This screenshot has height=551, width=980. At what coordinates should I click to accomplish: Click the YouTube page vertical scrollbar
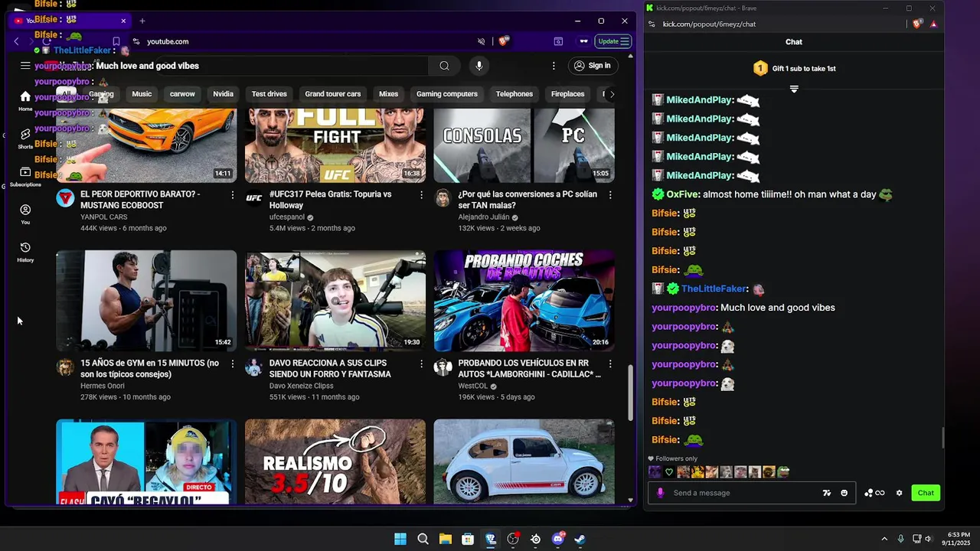point(631,392)
